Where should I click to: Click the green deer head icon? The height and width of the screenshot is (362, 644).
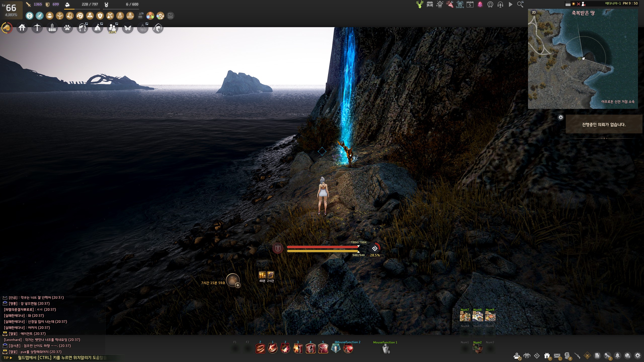pyautogui.click(x=420, y=4)
